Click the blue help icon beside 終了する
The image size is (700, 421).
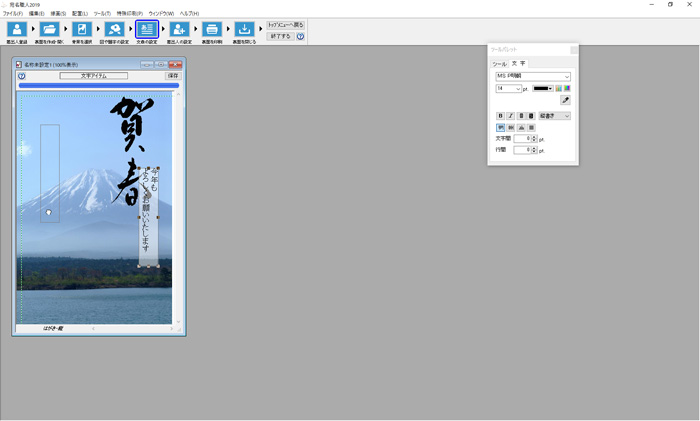pyautogui.click(x=300, y=36)
